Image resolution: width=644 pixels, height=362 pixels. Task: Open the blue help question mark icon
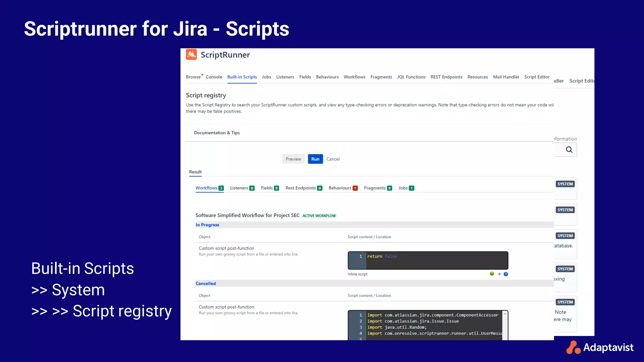click(506, 274)
